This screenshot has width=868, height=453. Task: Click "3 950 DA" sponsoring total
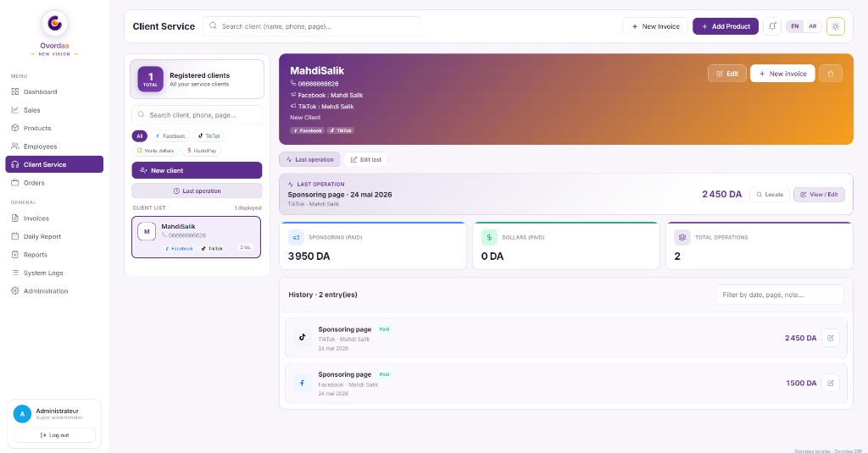tap(309, 256)
